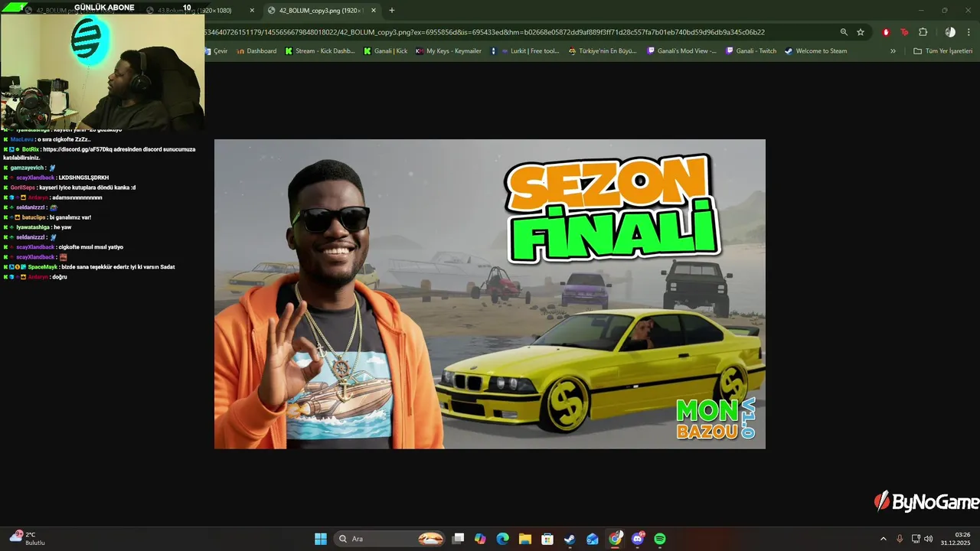Open the Tüm Yer İşaretleri folder
The image size is (980, 551).
pos(943,51)
